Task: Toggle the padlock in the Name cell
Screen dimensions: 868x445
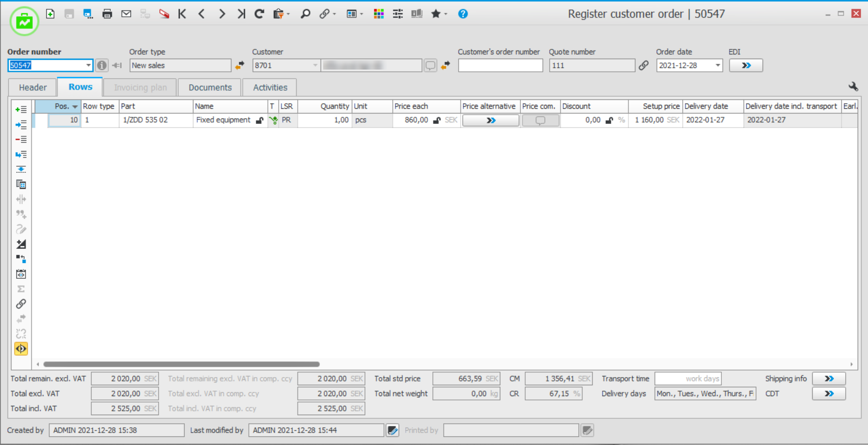Action: pyautogui.click(x=260, y=121)
